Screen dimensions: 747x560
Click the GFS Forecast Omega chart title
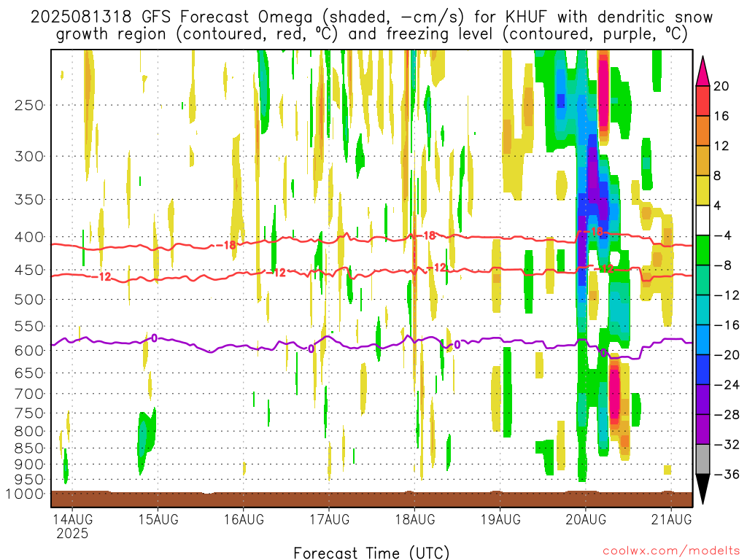371,26
